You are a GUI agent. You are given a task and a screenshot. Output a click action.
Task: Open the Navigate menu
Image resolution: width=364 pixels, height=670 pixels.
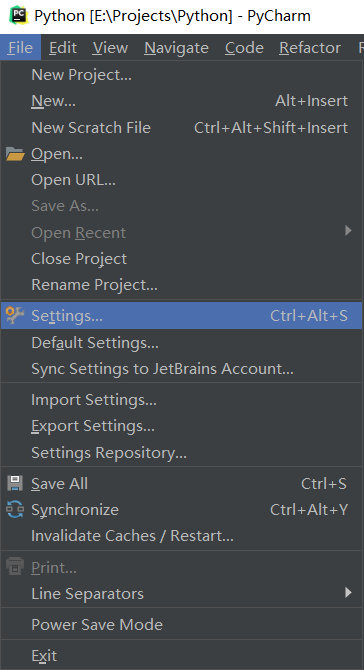point(176,47)
